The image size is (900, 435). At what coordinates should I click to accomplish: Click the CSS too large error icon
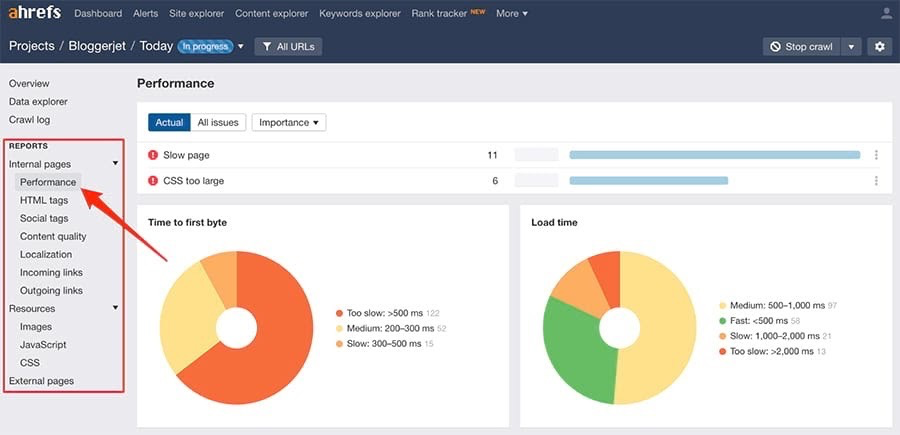153,181
